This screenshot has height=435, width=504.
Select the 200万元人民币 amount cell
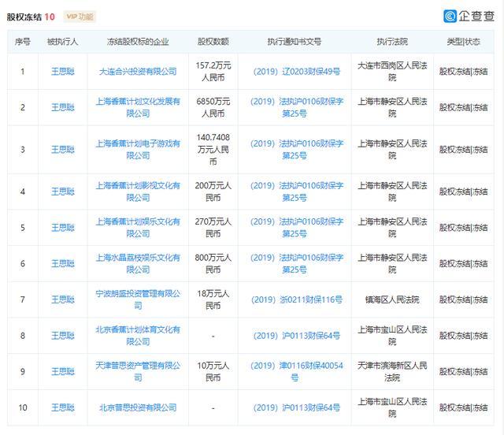(x=213, y=191)
